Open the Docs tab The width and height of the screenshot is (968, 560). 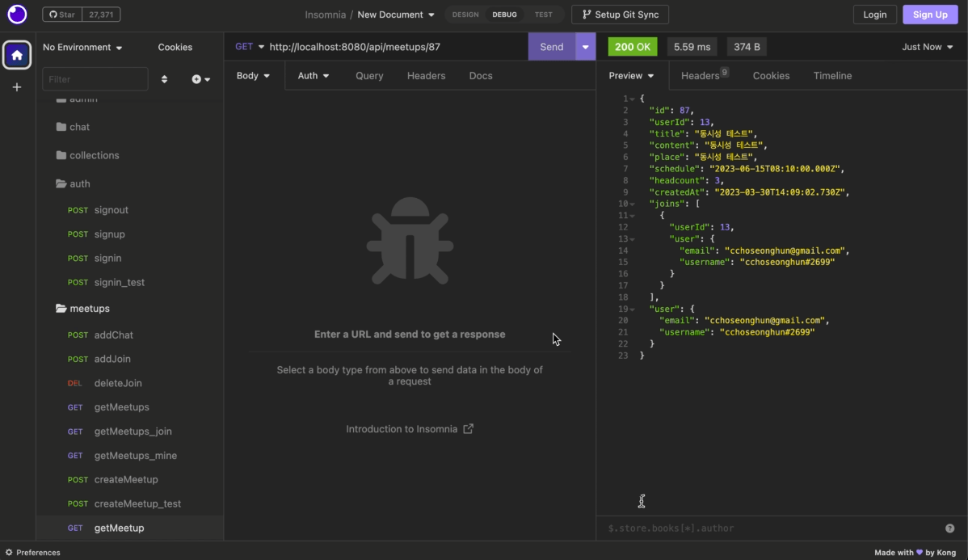click(x=480, y=75)
